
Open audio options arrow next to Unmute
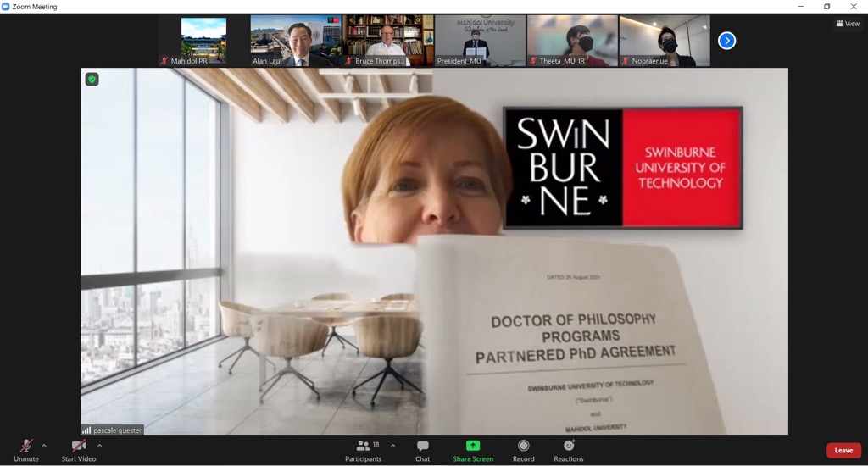(44, 446)
